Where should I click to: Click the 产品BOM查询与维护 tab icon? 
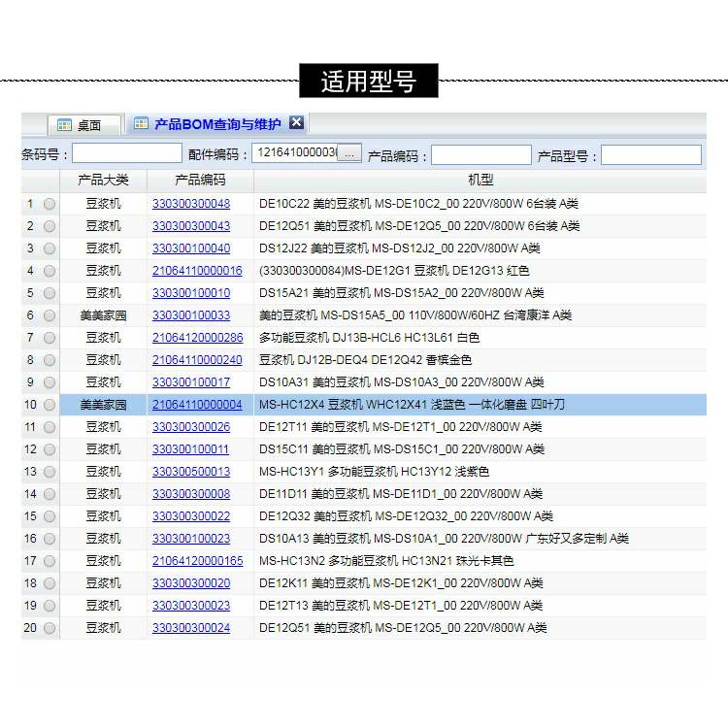pyautogui.click(x=141, y=123)
